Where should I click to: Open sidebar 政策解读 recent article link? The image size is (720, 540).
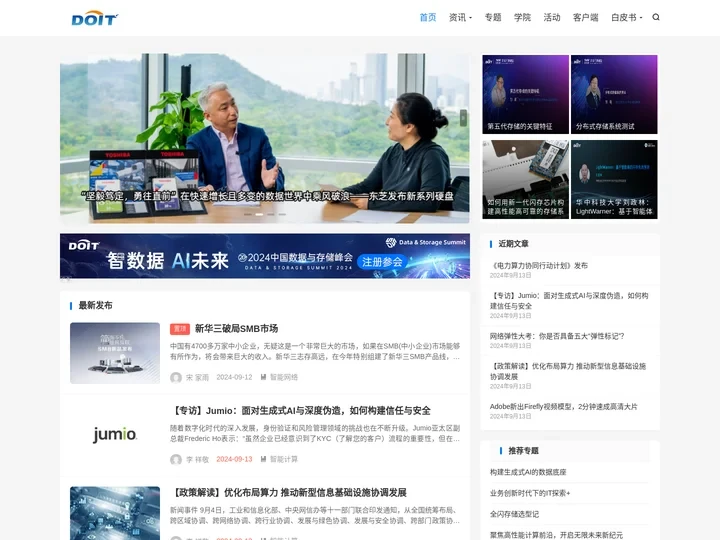(x=568, y=371)
